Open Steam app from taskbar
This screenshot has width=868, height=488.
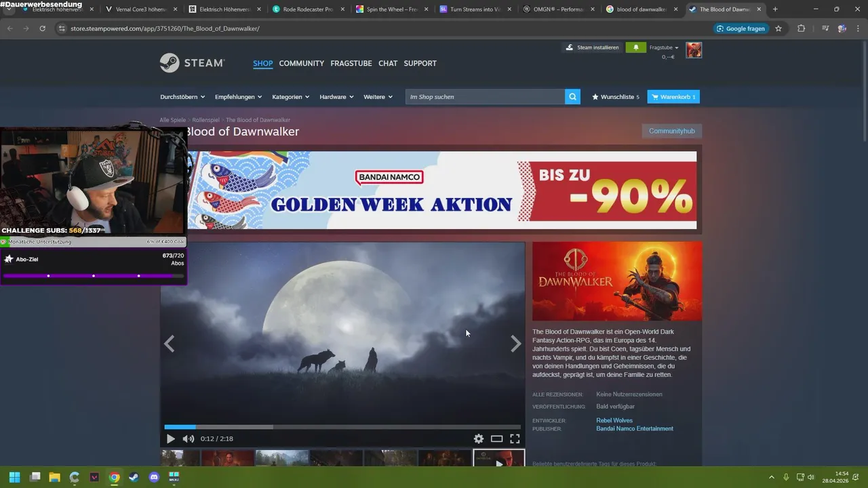click(134, 477)
